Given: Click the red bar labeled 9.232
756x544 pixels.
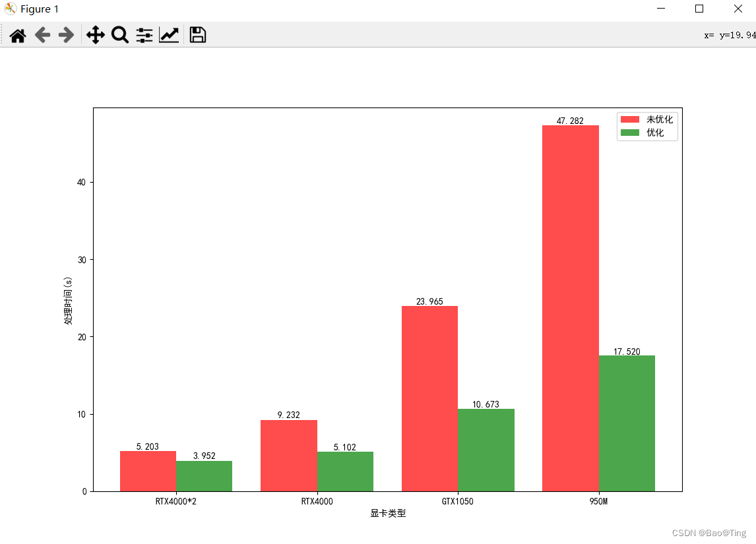Looking at the screenshot, I should (x=289, y=456).
